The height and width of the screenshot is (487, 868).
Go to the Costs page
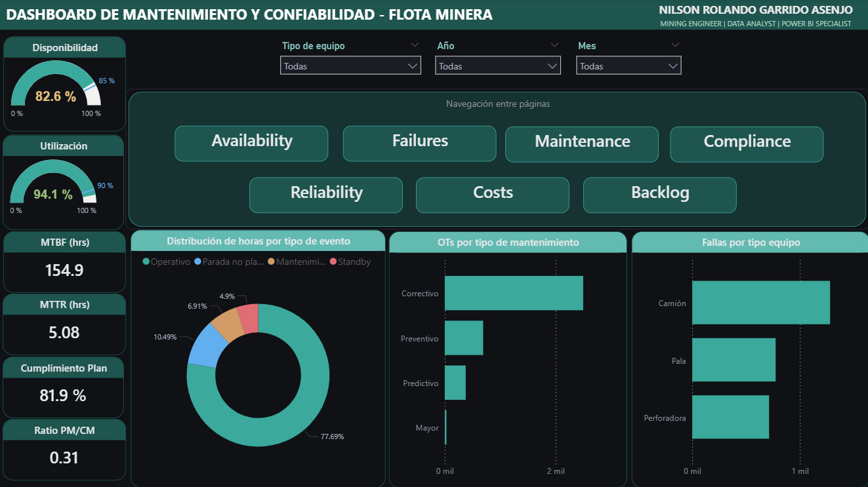point(493,195)
